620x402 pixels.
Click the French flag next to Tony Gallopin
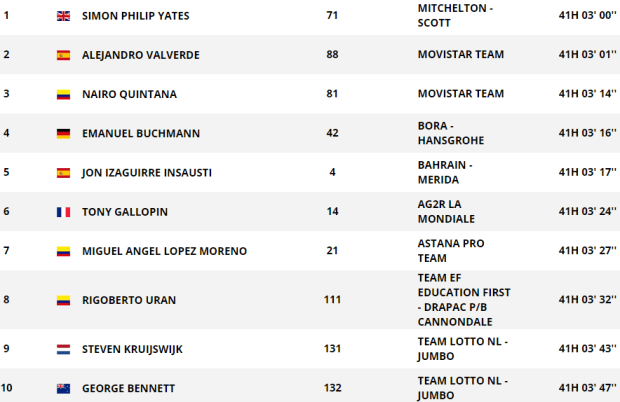[x=64, y=211]
